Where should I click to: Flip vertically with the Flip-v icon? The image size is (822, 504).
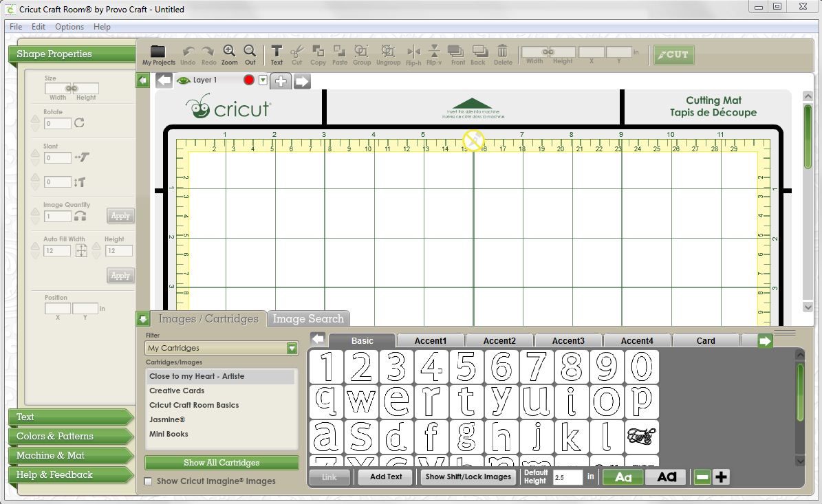point(434,51)
